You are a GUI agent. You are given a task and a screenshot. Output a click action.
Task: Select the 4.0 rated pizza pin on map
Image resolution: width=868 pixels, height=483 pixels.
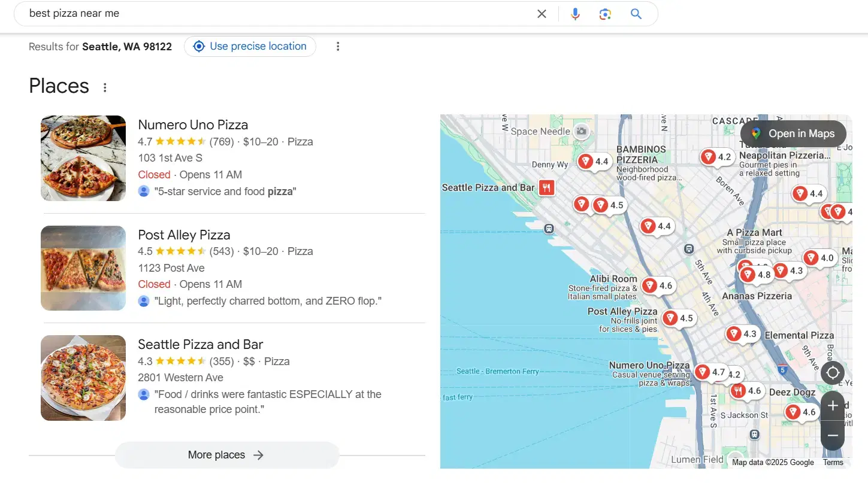click(x=819, y=258)
